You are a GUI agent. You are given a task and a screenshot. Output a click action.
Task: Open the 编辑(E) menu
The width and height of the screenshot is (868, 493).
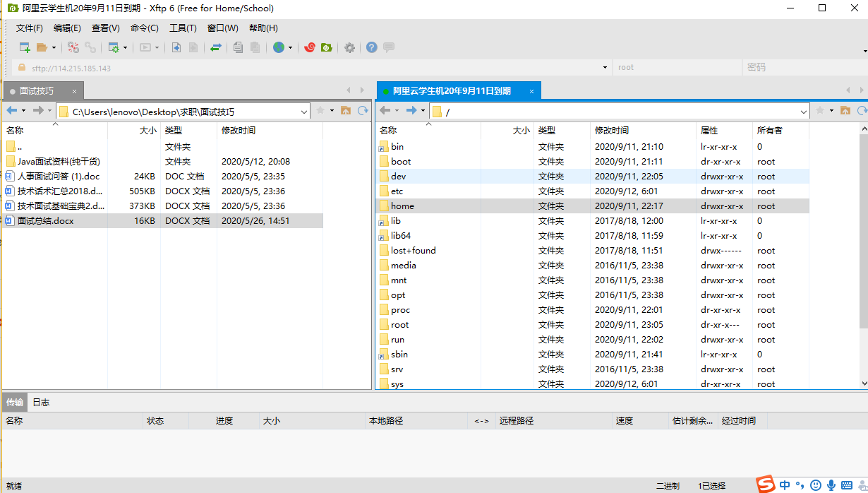click(x=68, y=28)
